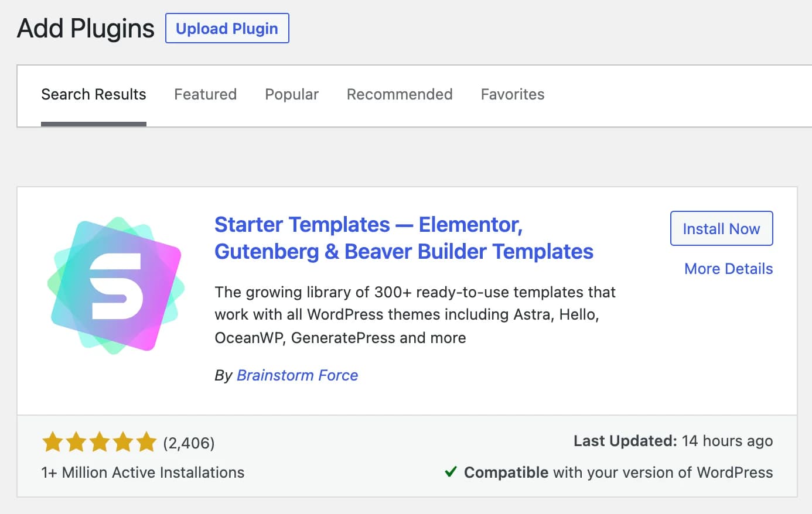Select the Search Results tab
This screenshot has width=812, height=514.
(x=94, y=94)
